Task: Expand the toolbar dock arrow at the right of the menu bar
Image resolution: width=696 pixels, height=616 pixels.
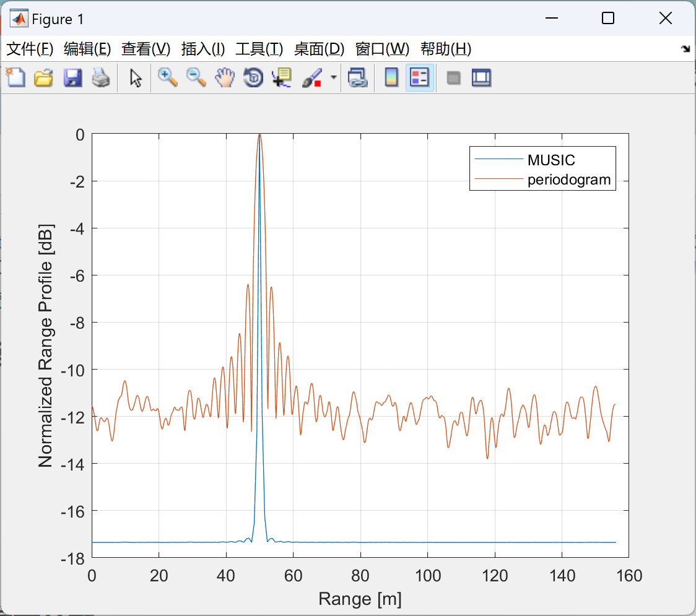Action: click(x=685, y=49)
